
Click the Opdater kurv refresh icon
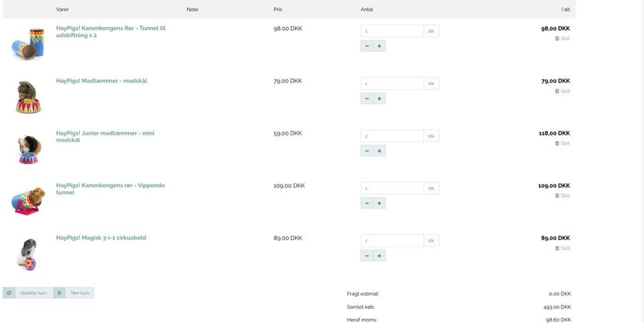click(x=9, y=293)
